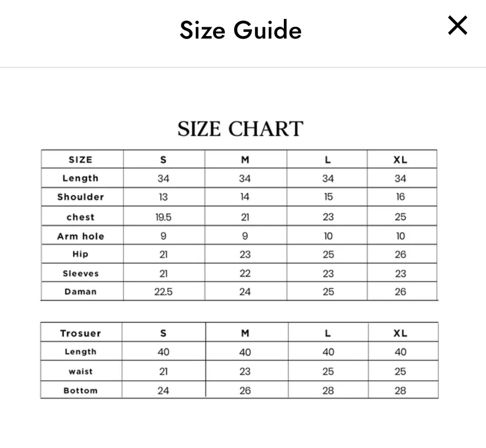Click the Size Guide heading

tap(241, 30)
